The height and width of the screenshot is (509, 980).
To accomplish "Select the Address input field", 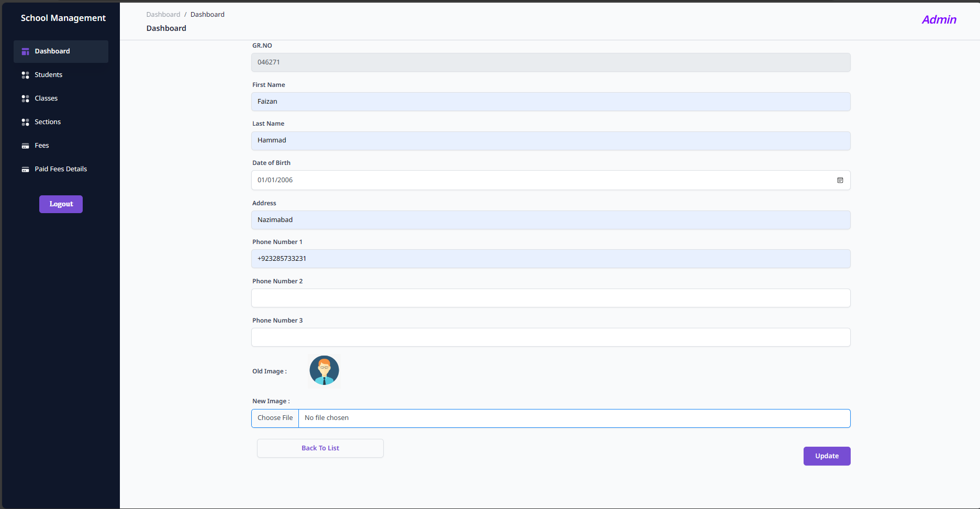I will [x=550, y=220].
